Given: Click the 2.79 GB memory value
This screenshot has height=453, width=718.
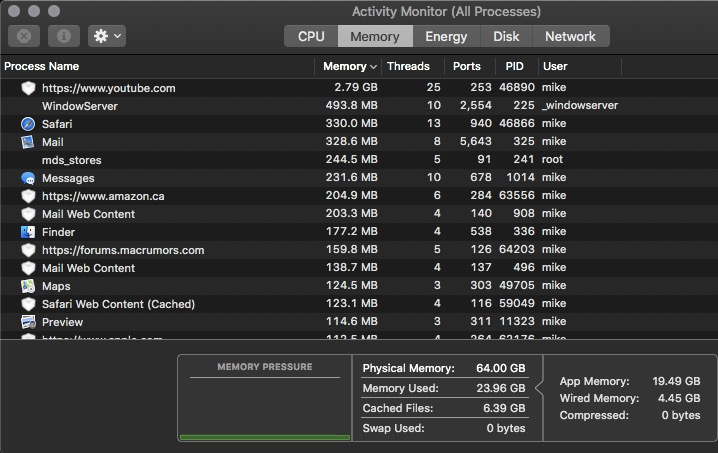Looking at the screenshot, I should [356, 87].
